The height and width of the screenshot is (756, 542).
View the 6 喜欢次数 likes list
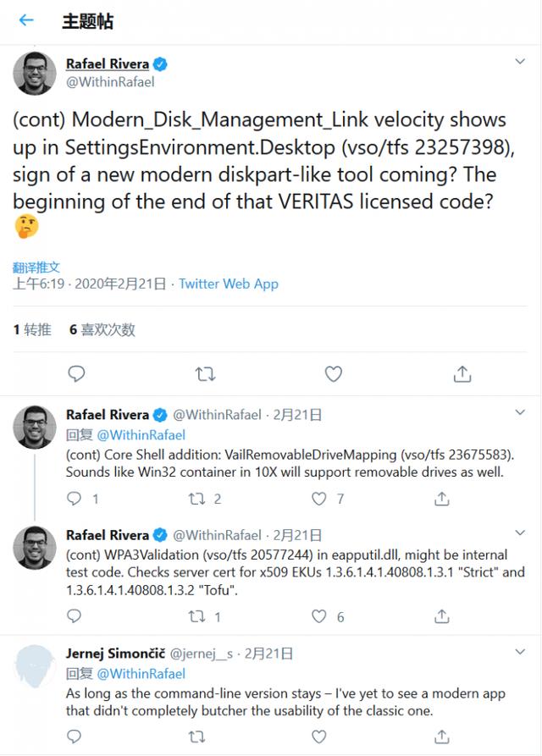tap(102, 330)
